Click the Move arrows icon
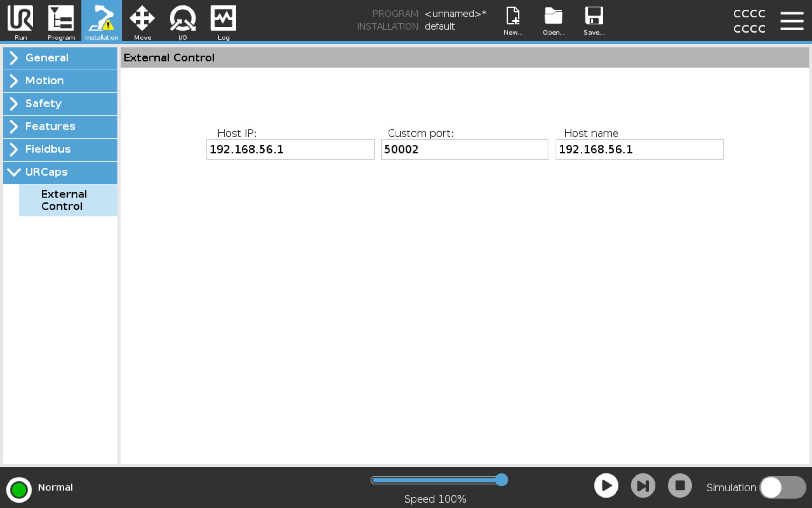Image resolution: width=812 pixels, height=508 pixels. pyautogui.click(x=142, y=18)
